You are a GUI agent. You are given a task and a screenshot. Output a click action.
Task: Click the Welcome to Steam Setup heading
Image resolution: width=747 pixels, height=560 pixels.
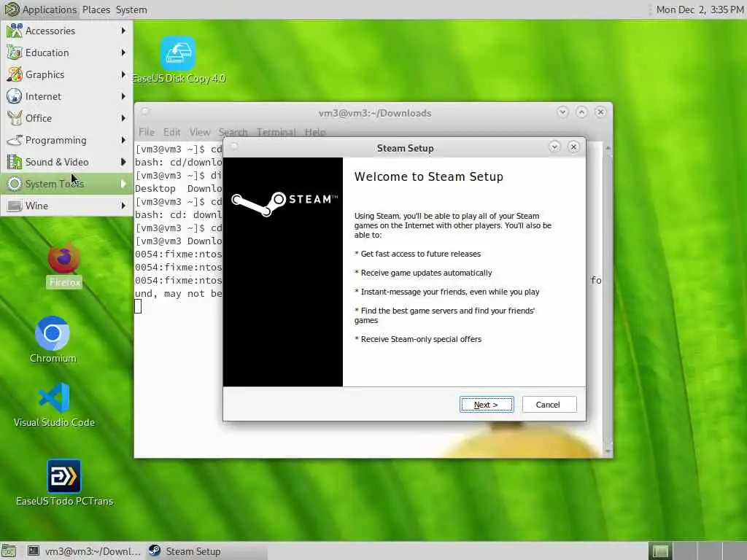[429, 176]
